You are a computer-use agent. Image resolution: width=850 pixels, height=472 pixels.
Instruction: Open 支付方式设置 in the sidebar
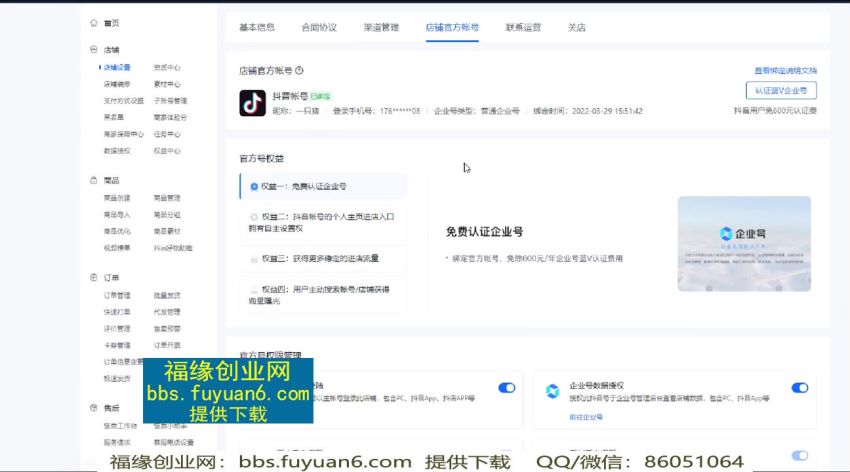[x=124, y=101]
